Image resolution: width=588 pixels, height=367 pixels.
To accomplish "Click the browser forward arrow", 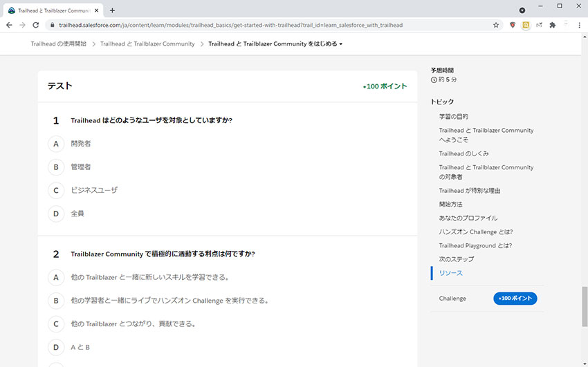I will [23, 25].
